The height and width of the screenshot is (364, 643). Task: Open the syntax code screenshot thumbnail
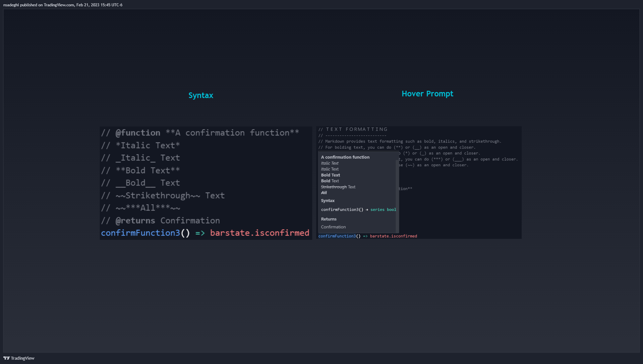coord(206,183)
